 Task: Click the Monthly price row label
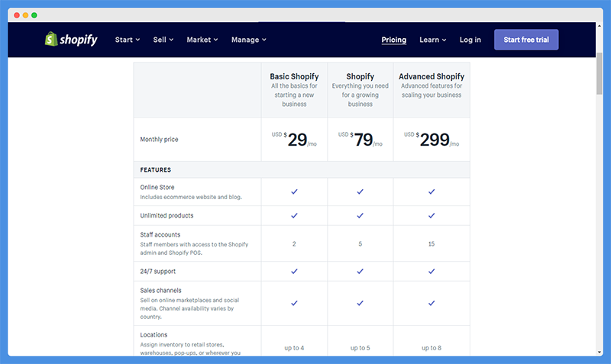click(x=159, y=140)
